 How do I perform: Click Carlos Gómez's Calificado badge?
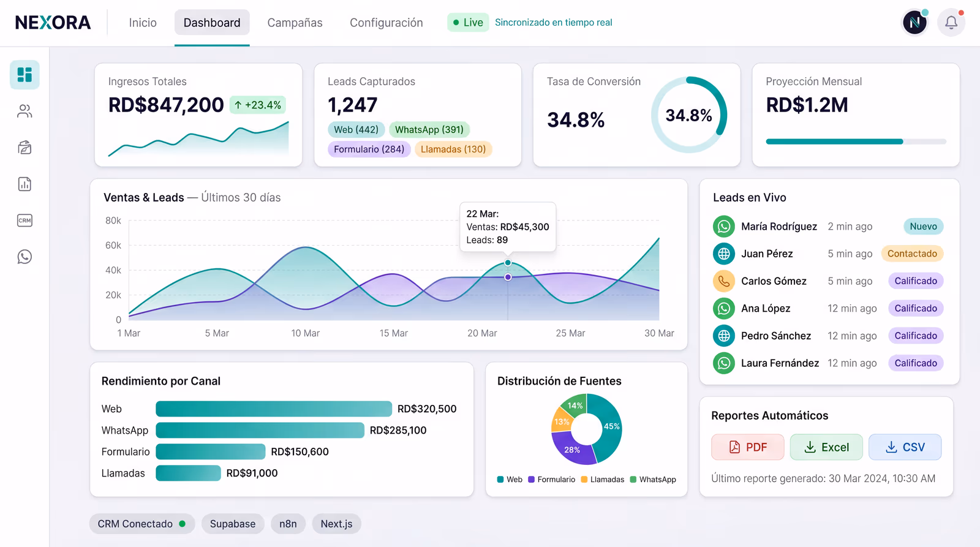pos(916,281)
